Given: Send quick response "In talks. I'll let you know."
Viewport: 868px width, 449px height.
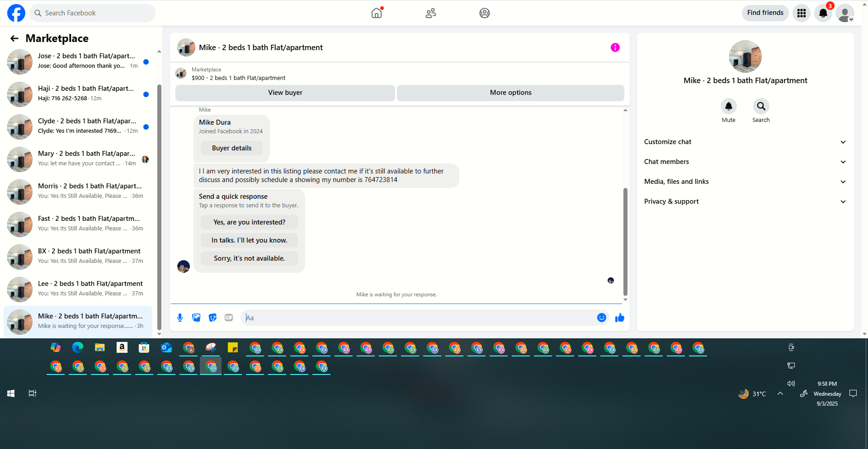Looking at the screenshot, I should click(x=250, y=240).
